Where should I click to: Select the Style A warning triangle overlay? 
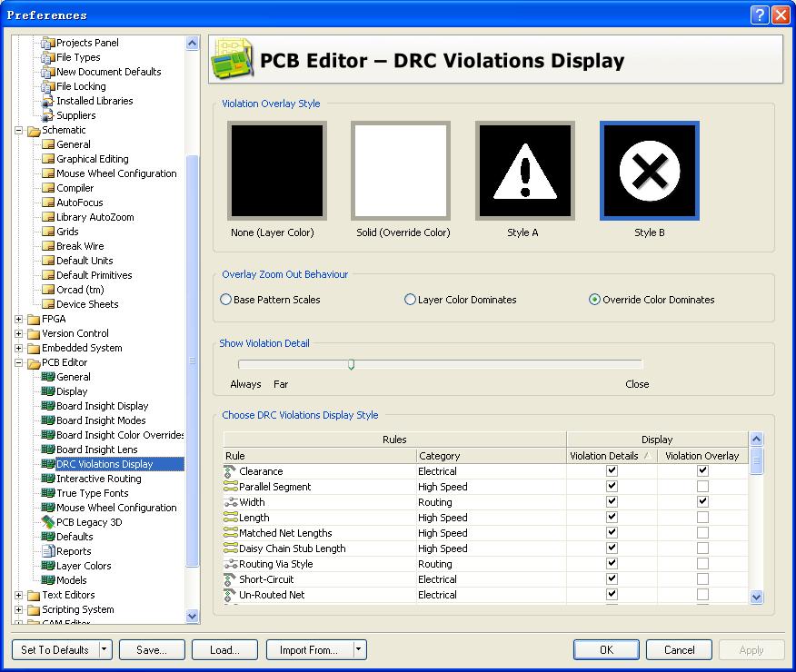525,171
